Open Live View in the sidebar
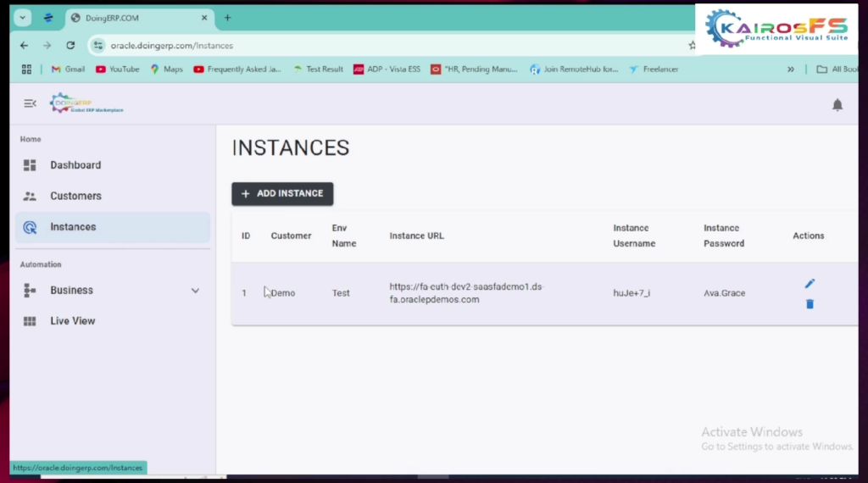 coord(72,321)
